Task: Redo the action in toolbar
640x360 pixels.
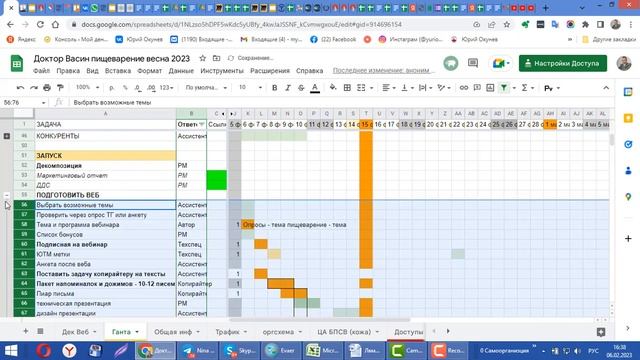Action: (x=34, y=88)
